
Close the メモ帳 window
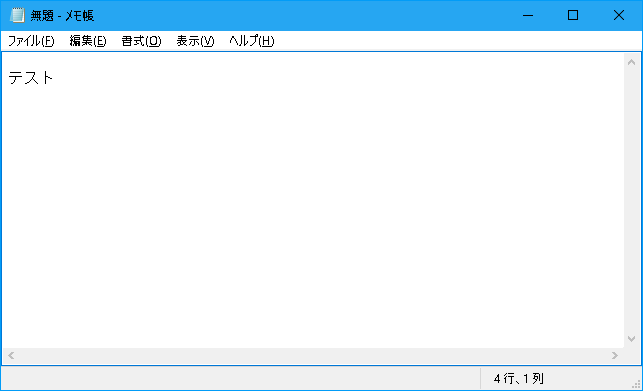coord(619,16)
